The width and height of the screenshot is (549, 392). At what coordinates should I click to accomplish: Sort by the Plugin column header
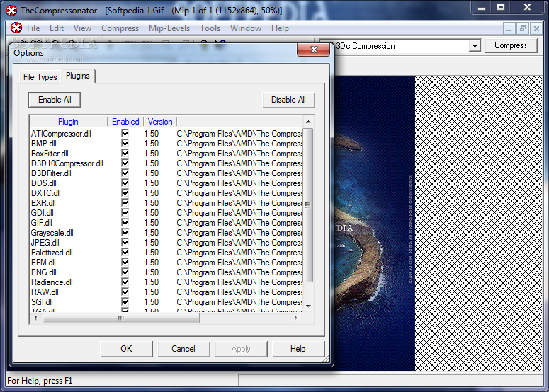point(68,121)
